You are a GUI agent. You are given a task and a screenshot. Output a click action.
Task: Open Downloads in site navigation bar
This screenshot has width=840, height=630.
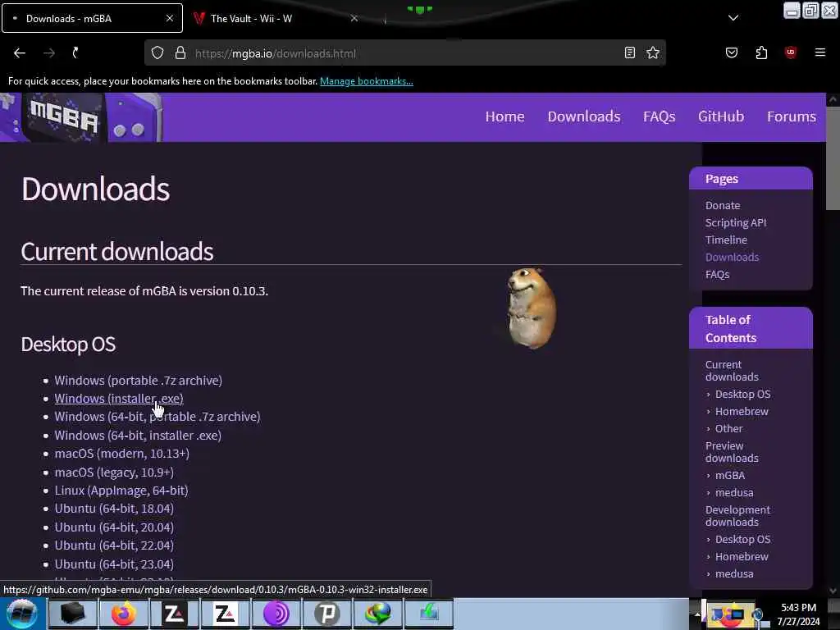pos(584,116)
